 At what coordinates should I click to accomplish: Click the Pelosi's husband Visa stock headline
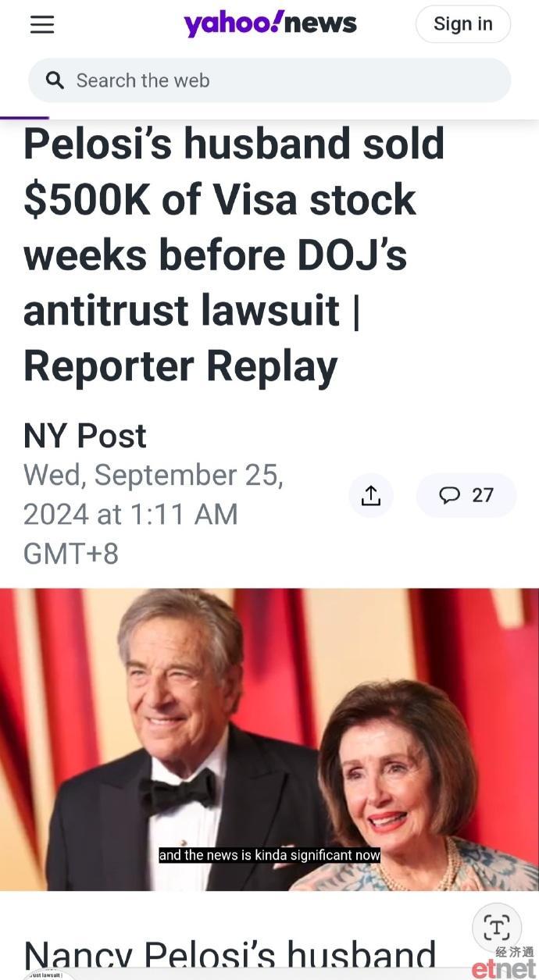click(x=234, y=255)
